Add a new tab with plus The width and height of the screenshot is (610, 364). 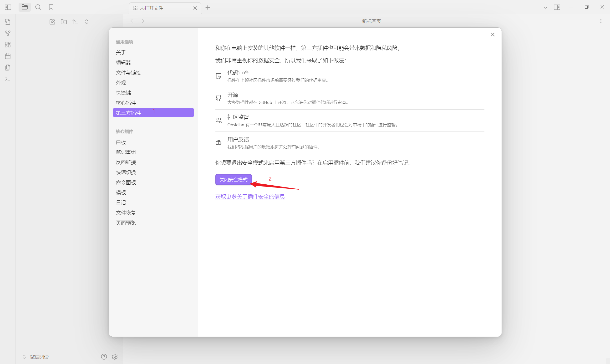click(x=208, y=8)
